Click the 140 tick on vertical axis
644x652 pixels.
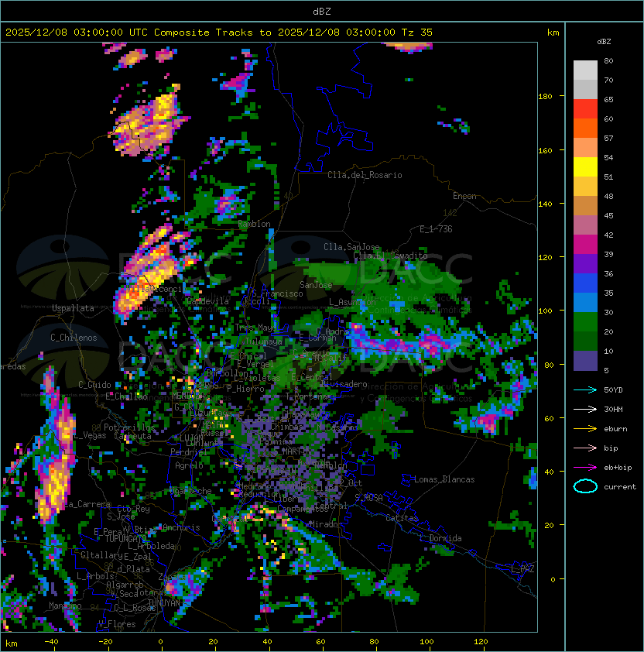tap(545, 204)
